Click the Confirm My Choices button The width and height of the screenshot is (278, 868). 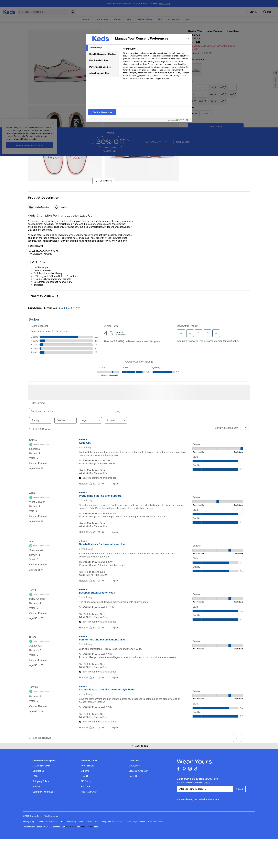click(x=102, y=112)
